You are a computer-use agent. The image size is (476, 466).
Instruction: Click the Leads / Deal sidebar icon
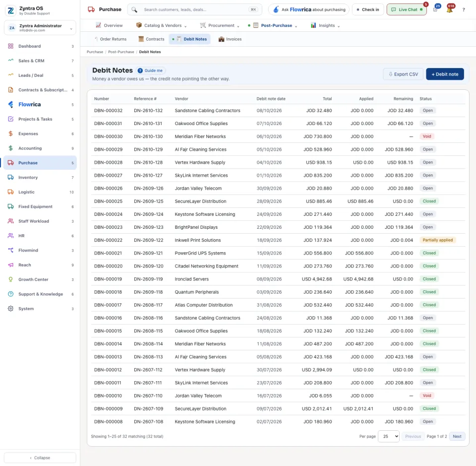pyautogui.click(x=10, y=75)
